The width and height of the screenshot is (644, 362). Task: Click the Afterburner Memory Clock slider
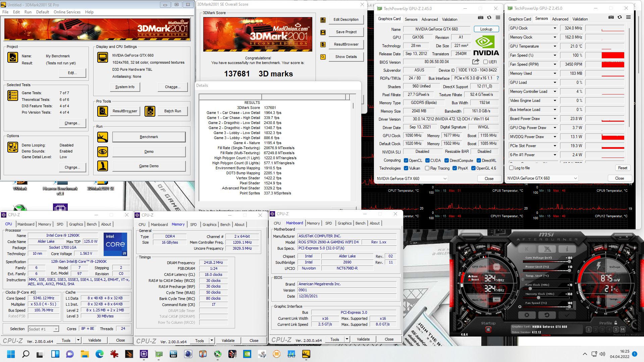547,298
